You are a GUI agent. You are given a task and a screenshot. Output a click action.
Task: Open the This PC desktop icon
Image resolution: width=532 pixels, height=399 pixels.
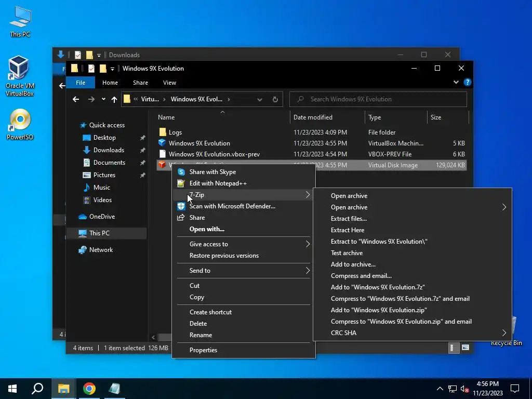pyautogui.click(x=20, y=21)
